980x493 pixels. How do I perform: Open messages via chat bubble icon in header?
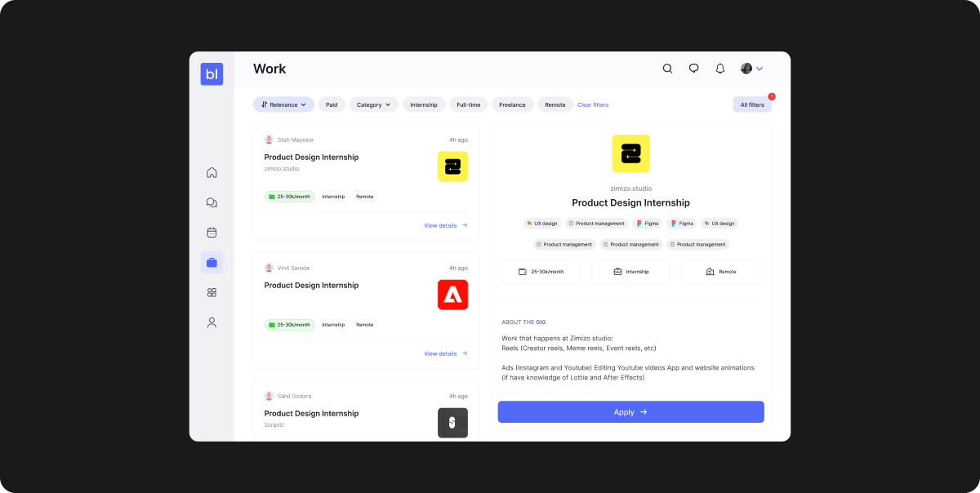[x=693, y=69]
